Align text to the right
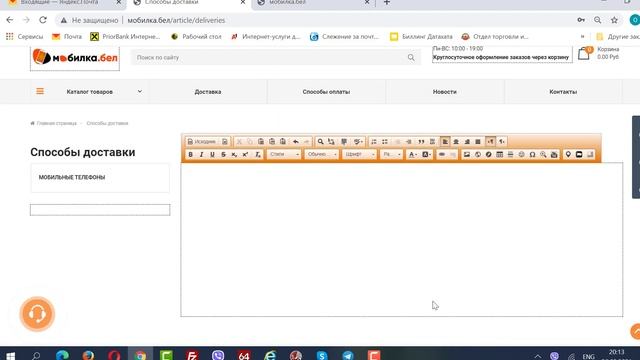The width and height of the screenshot is (640, 360). [x=467, y=142]
